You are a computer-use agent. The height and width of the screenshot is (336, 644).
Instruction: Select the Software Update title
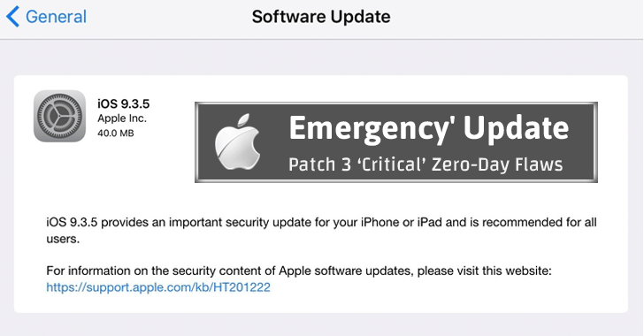[x=321, y=17]
